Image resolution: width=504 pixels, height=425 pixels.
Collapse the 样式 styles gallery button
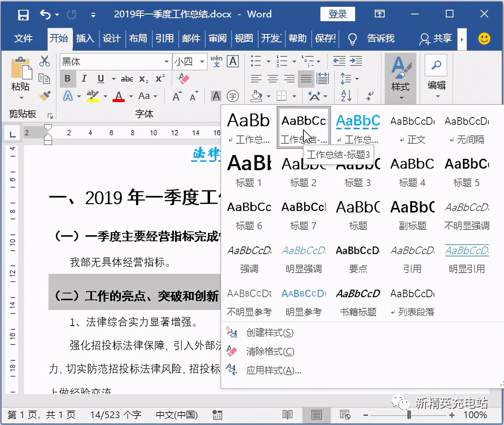(400, 78)
